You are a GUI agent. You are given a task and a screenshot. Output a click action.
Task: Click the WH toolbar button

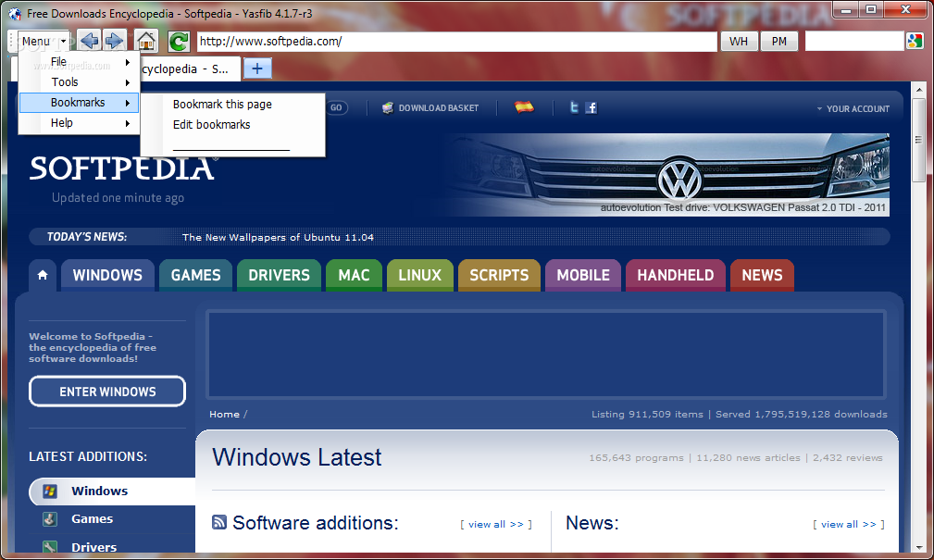tap(739, 41)
